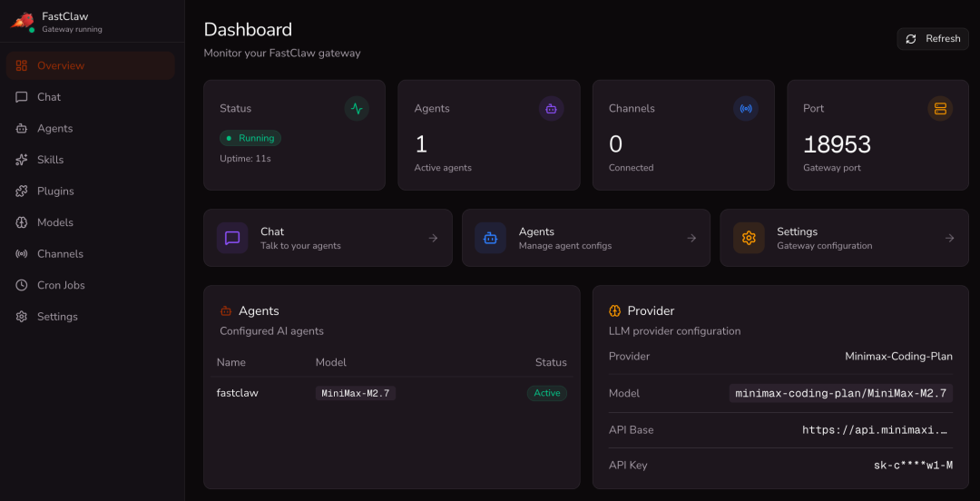Navigate to Channels in the sidebar

pyautogui.click(x=60, y=254)
